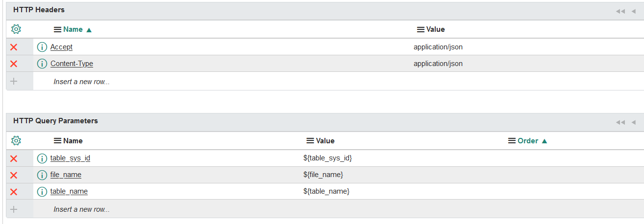644x224 pixels.
Task: Preview the Accept header record info icon
Action: [x=42, y=47]
